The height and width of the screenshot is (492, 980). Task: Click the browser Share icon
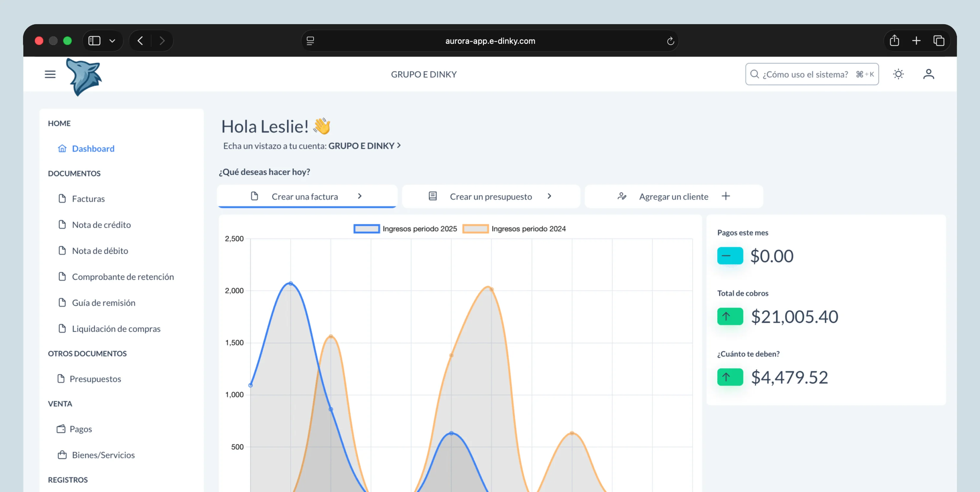pyautogui.click(x=894, y=40)
